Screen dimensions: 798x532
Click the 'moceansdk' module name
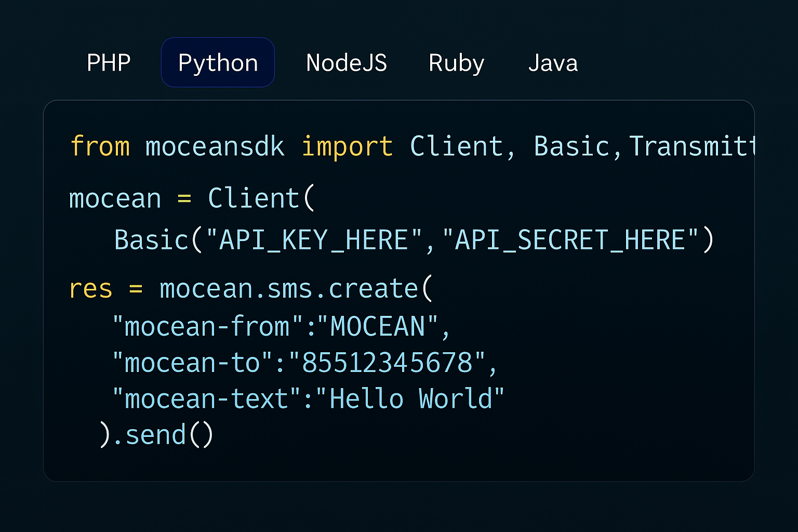tap(215, 146)
